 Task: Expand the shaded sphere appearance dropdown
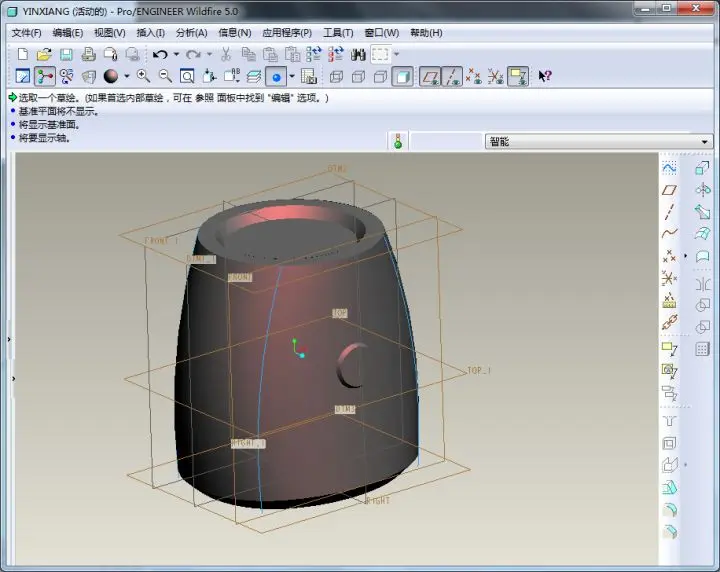127,76
